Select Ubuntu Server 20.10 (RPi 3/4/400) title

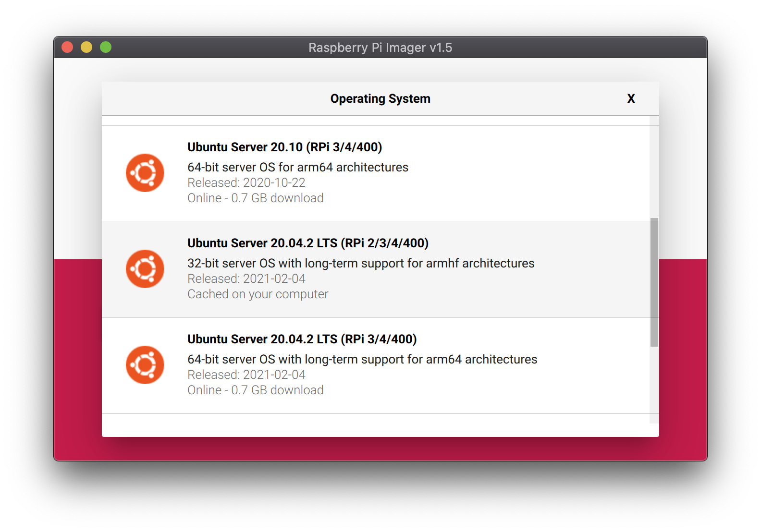pos(284,147)
